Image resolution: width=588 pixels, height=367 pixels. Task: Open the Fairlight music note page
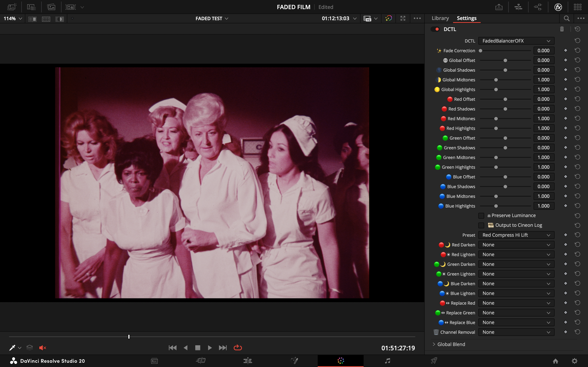pyautogui.click(x=388, y=361)
